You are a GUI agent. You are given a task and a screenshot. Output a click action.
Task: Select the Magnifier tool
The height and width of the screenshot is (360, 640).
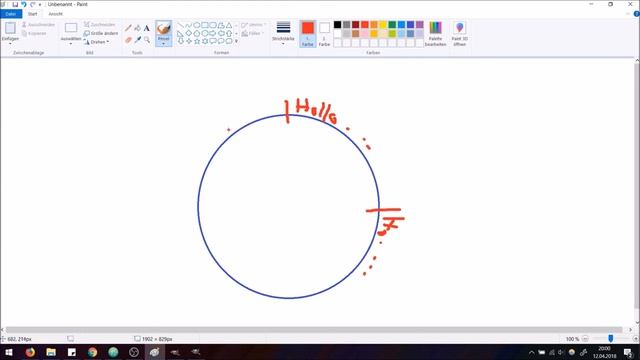147,40
